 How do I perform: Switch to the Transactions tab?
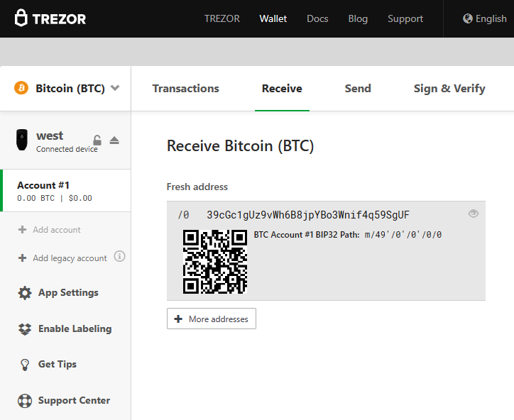(185, 89)
